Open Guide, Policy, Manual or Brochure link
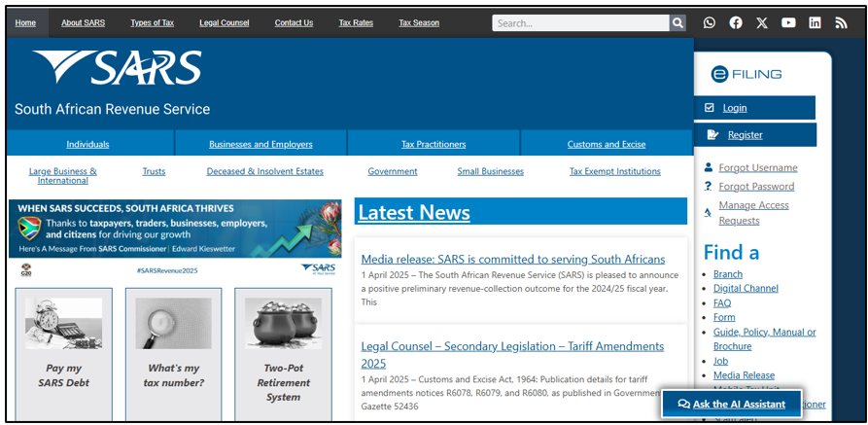 click(x=765, y=339)
